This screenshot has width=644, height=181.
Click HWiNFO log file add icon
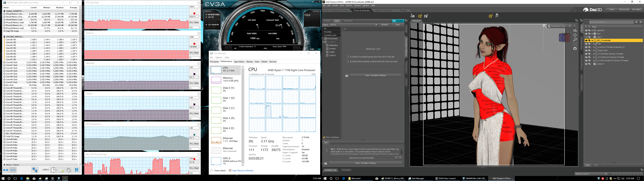(61, 170)
